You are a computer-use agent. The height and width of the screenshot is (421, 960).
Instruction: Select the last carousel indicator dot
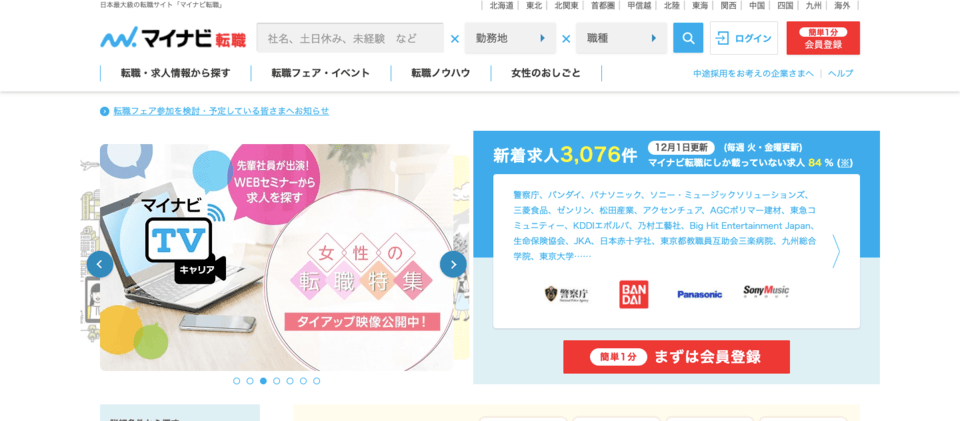[x=317, y=381]
